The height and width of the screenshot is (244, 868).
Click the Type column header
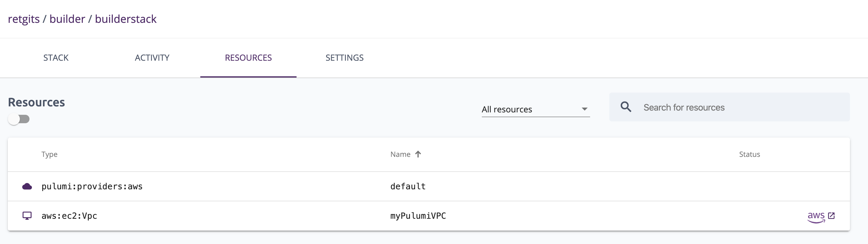tap(49, 154)
